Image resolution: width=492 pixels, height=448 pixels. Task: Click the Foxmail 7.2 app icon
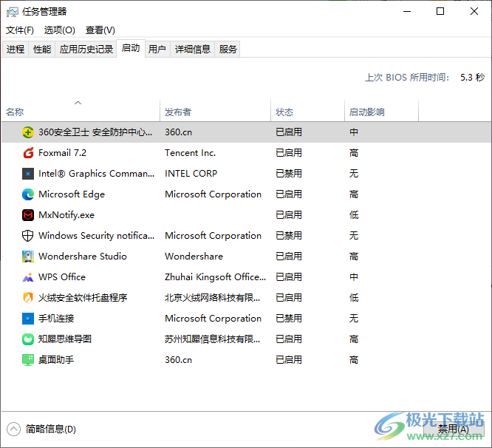[x=28, y=153]
